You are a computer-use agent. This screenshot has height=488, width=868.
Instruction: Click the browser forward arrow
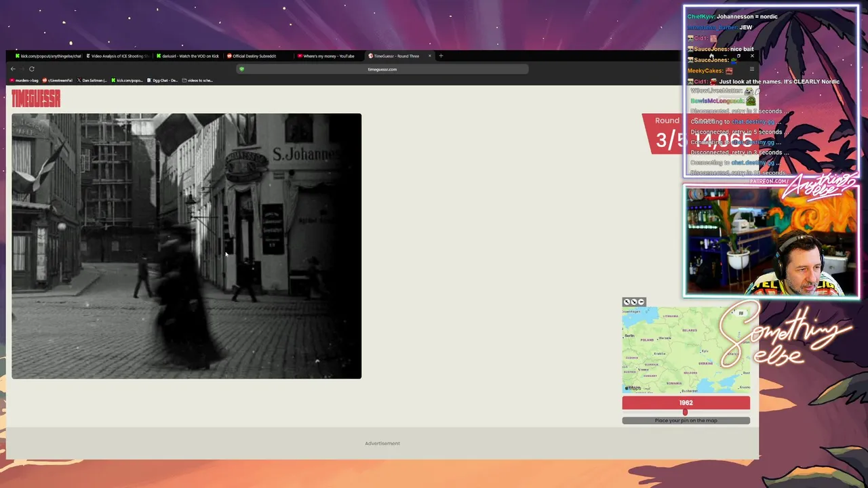coord(22,68)
